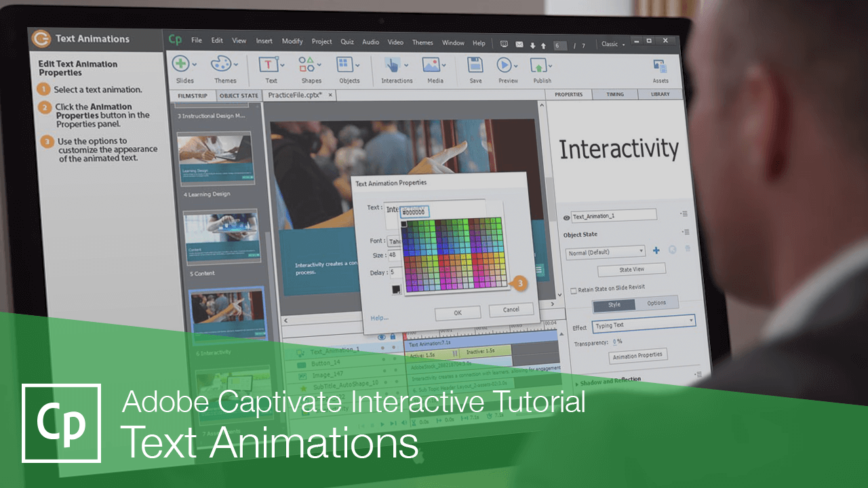The image size is (868, 488).
Task: Click OK in Text Animation Properties dialog
Action: pos(457,312)
